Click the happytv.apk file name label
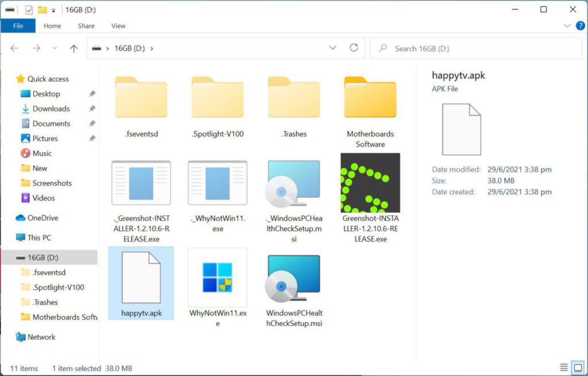The height and width of the screenshot is (376, 588). (x=141, y=313)
